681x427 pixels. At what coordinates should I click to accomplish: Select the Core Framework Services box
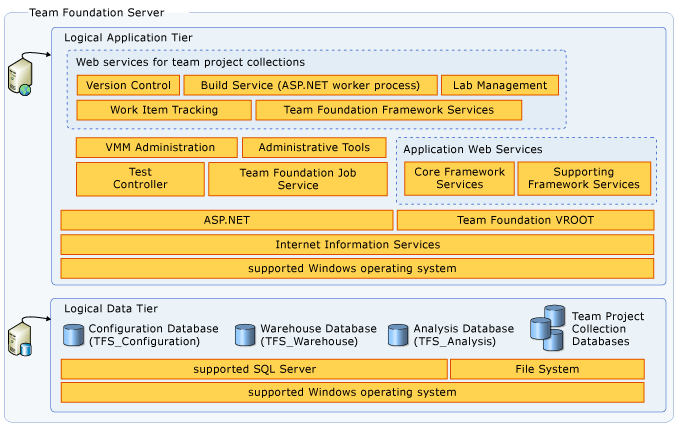[x=459, y=178]
